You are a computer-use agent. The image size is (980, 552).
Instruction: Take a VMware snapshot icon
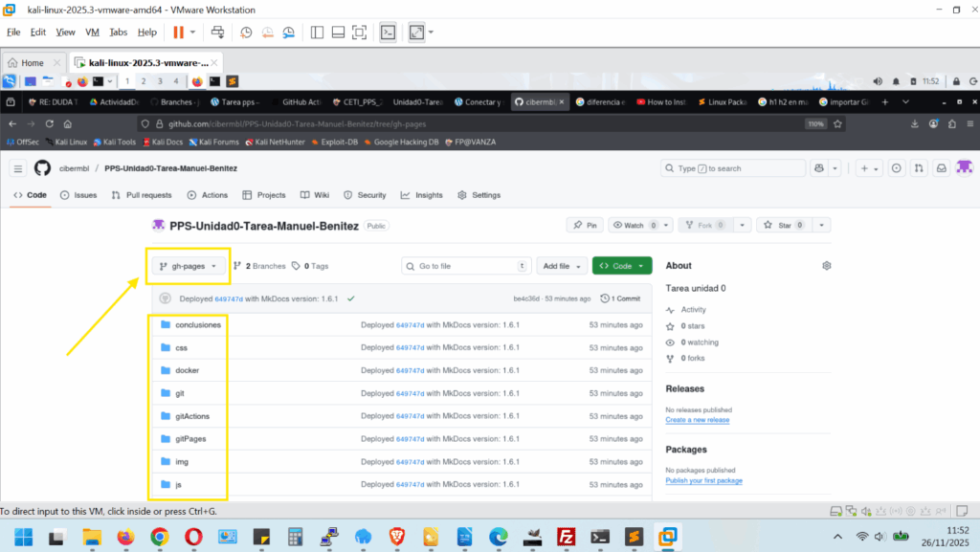(x=246, y=32)
